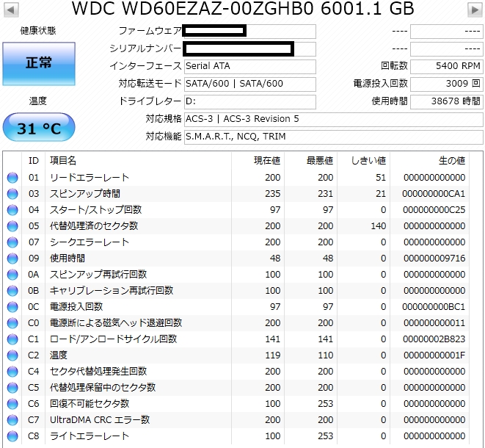
Task: Click the WDC WD60EZAZ-00ZGHB0 6001.1 GB title
Action: pos(243,8)
